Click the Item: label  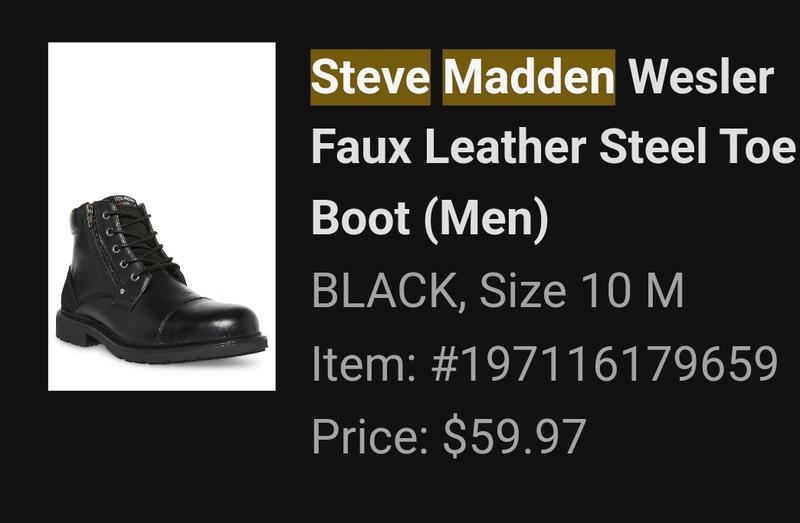point(364,363)
